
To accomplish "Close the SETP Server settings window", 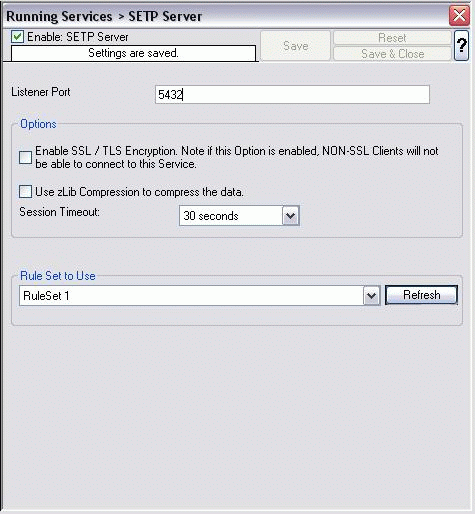I will 459,15.
